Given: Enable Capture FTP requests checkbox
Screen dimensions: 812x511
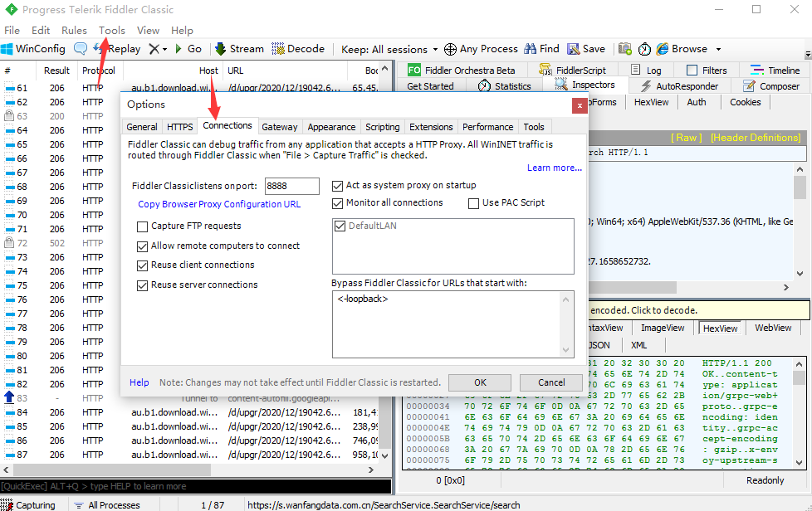Looking at the screenshot, I should pyautogui.click(x=143, y=226).
